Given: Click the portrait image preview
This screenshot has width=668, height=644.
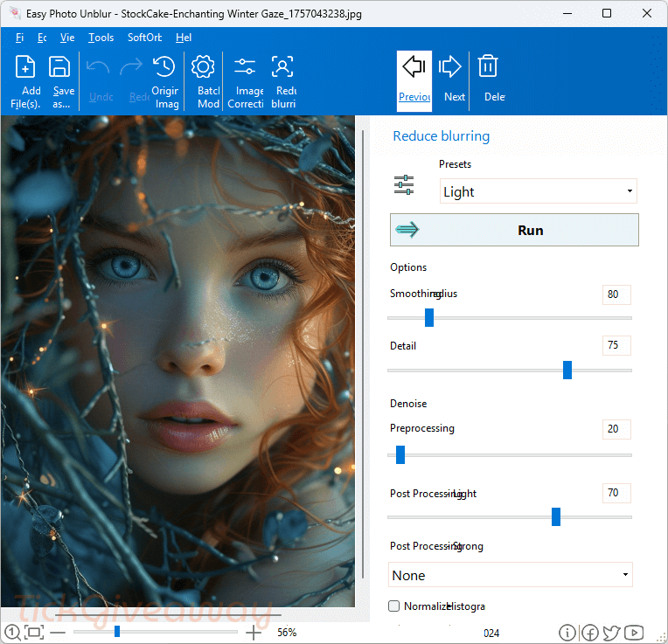Looking at the screenshot, I should [x=177, y=361].
